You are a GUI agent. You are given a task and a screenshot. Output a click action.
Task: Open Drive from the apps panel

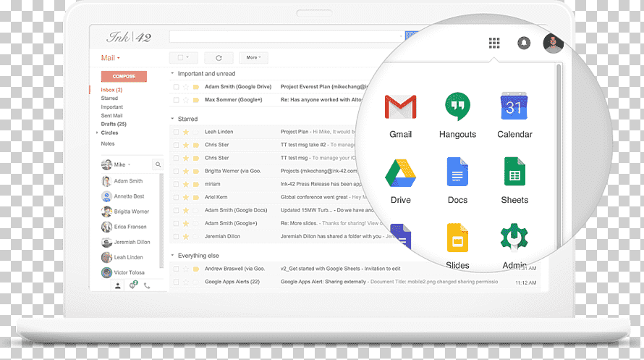[400, 181]
